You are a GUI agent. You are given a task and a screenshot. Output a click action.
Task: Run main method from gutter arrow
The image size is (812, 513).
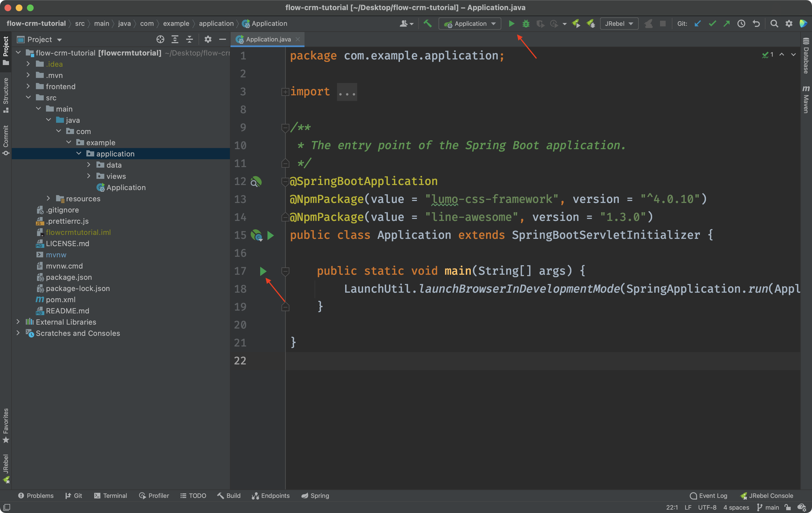[x=263, y=271]
